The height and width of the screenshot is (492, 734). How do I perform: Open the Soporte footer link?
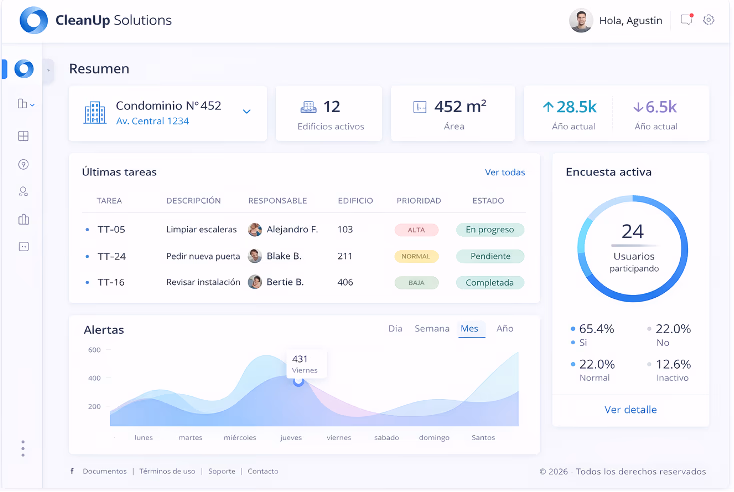(222, 471)
